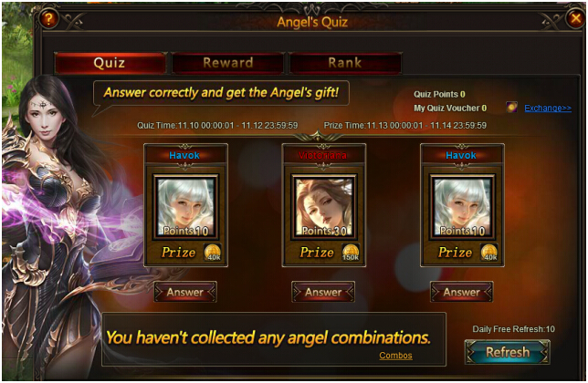Open the help question mark icon

point(48,17)
